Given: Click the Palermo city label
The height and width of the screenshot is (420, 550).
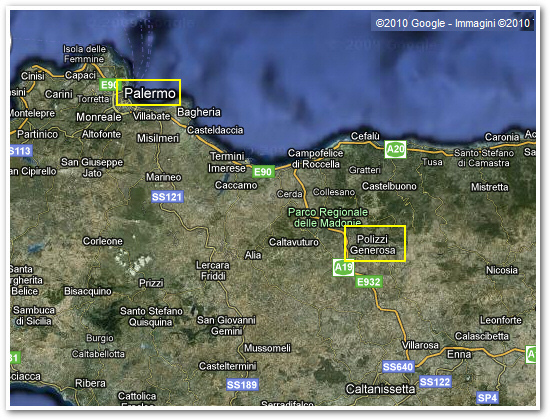Looking at the screenshot, I should coord(150,93).
